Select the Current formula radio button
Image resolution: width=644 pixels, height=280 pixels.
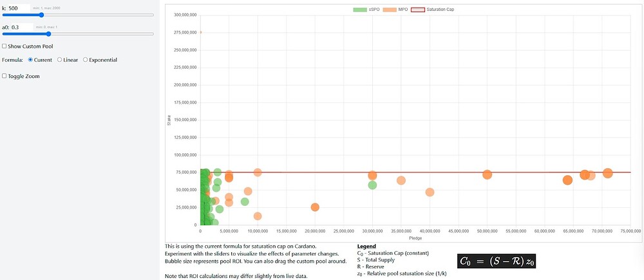coord(30,59)
